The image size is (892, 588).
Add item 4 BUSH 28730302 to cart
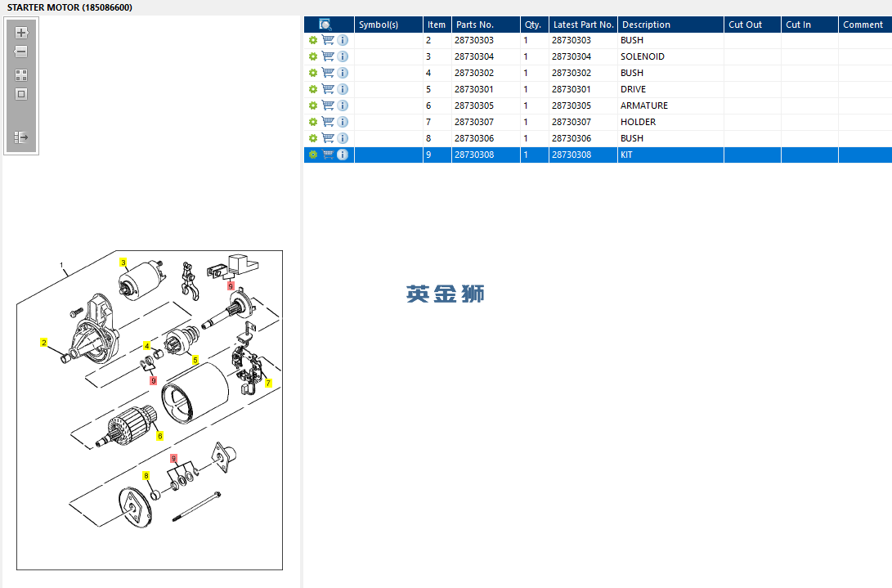coord(328,72)
